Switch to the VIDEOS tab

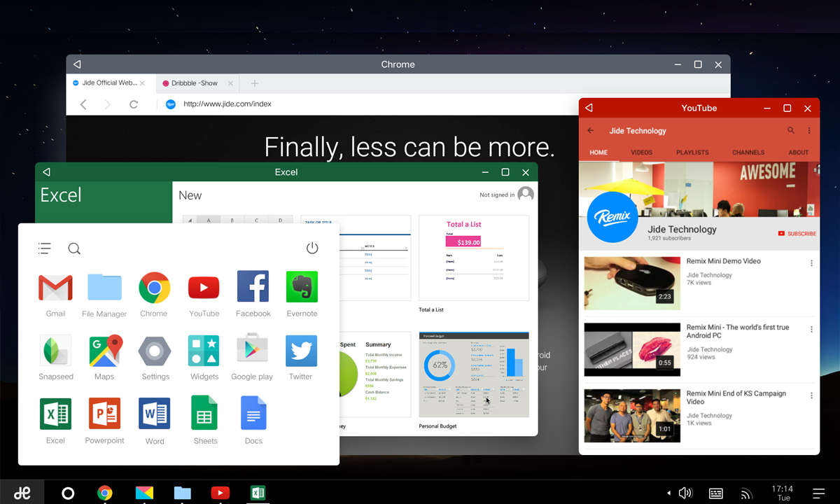(642, 153)
